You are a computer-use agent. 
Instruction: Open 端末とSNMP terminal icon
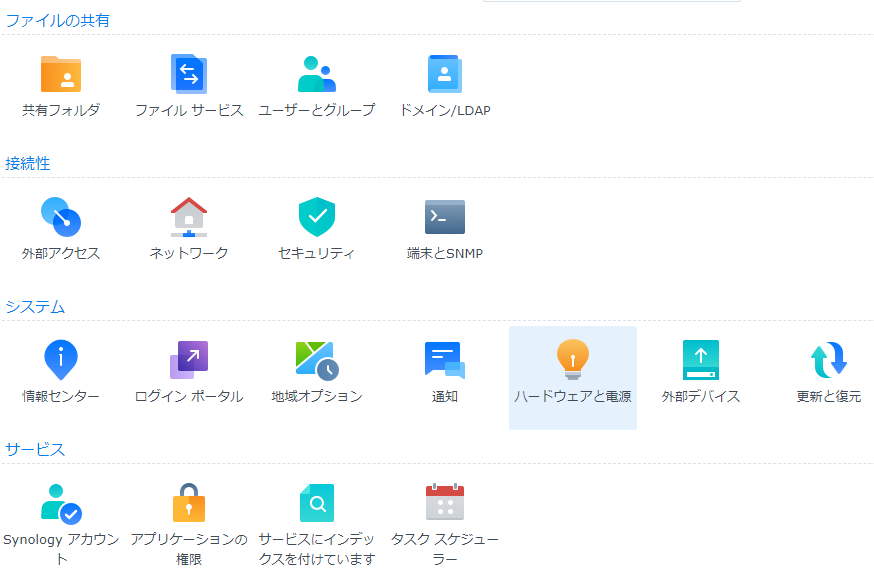click(445, 217)
